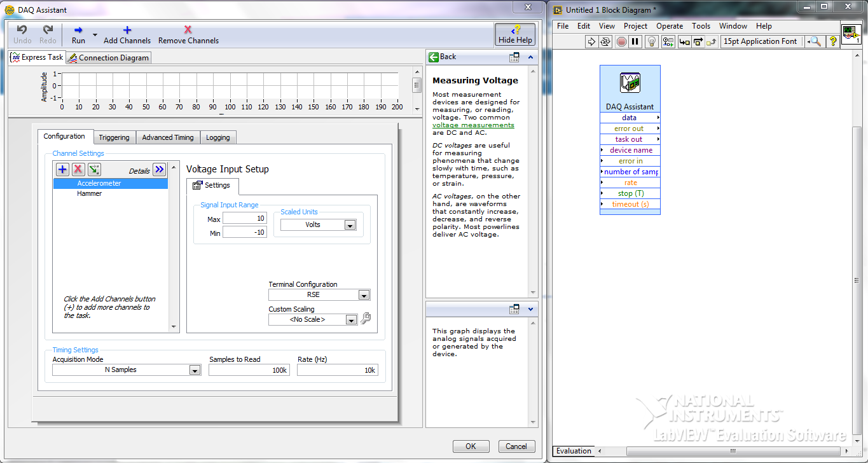Open Operate menu in Block Diagram window
Viewport: 868px width, 463px height.
tap(670, 26)
